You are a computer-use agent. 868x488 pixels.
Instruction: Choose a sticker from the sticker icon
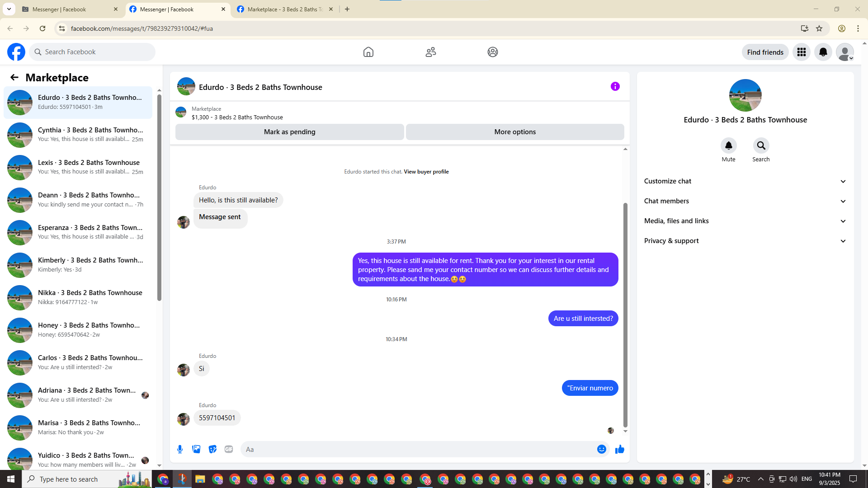click(x=212, y=449)
